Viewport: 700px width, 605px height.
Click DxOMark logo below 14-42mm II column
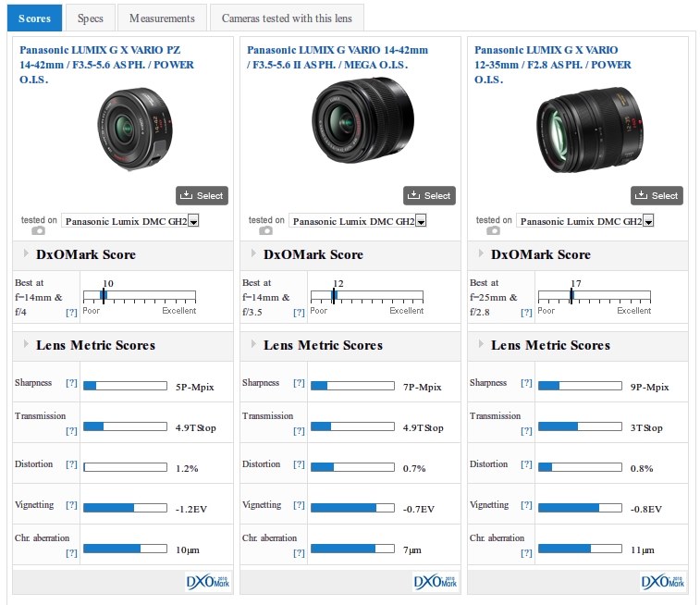436,582
